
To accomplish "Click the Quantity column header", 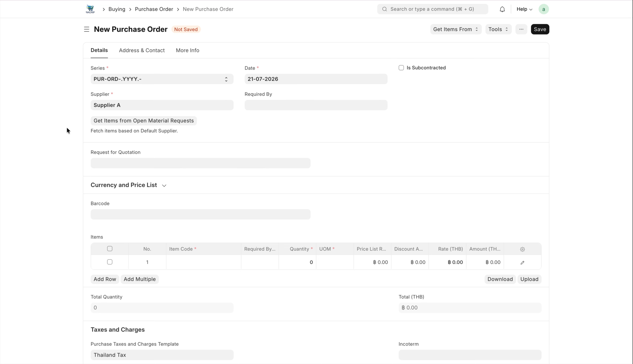I will tap(297, 249).
